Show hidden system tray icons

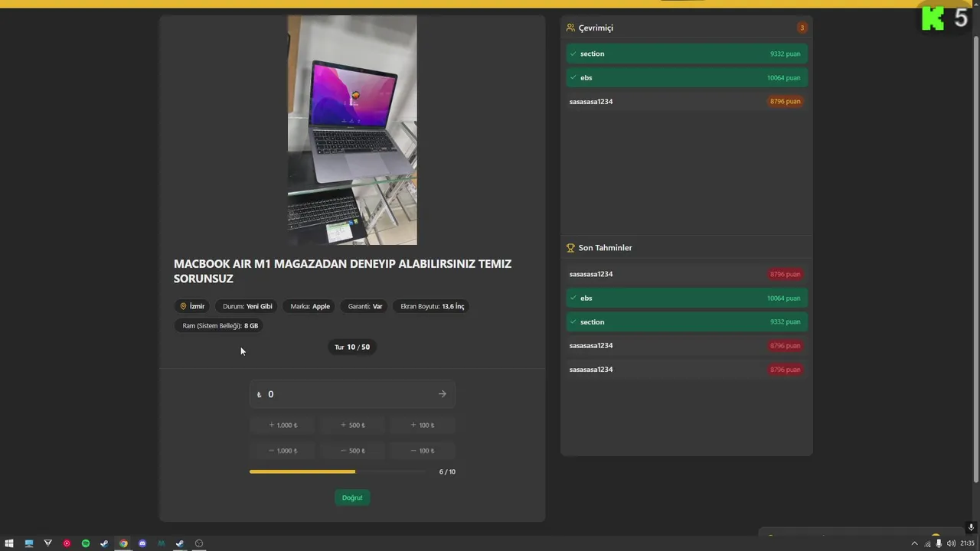pos(914,543)
